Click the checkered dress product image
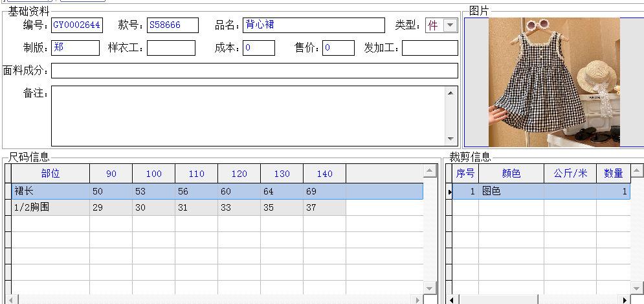Image resolution: width=644 pixels, height=304 pixels. (554, 82)
